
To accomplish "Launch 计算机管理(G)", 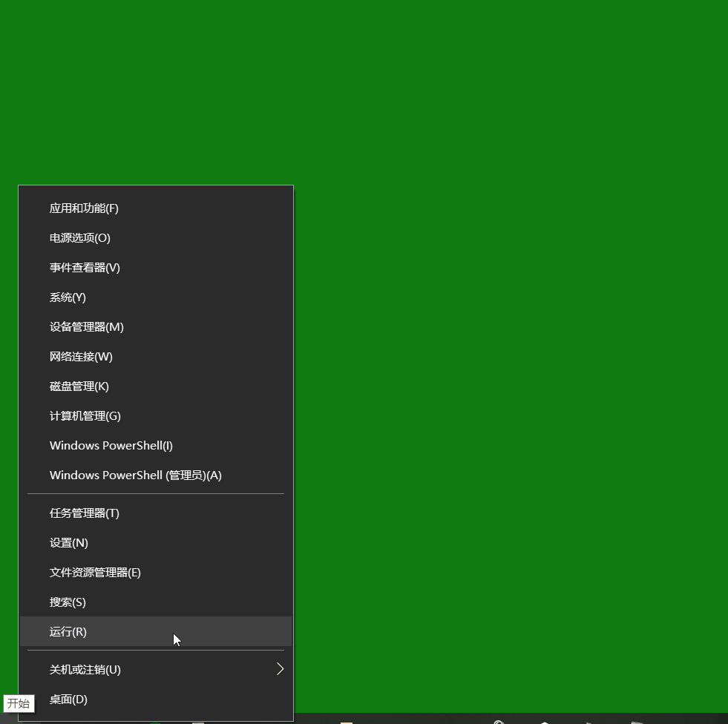I will pyautogui.click(x=156, y=416).
